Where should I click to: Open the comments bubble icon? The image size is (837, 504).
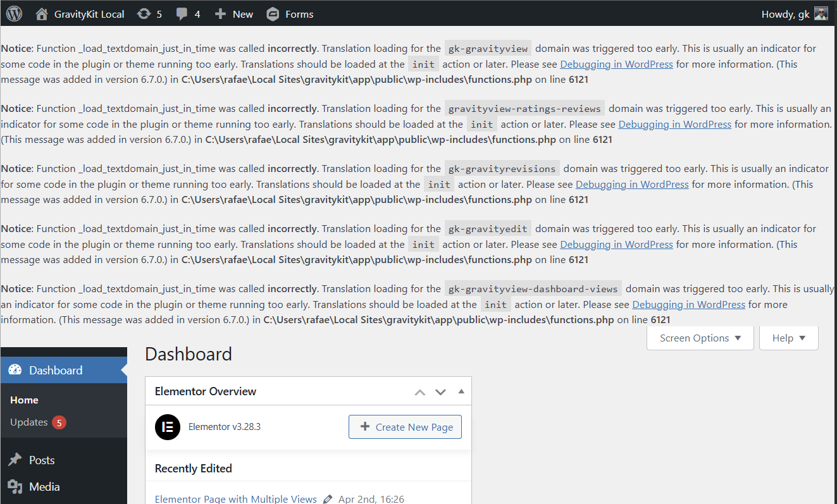182,14
